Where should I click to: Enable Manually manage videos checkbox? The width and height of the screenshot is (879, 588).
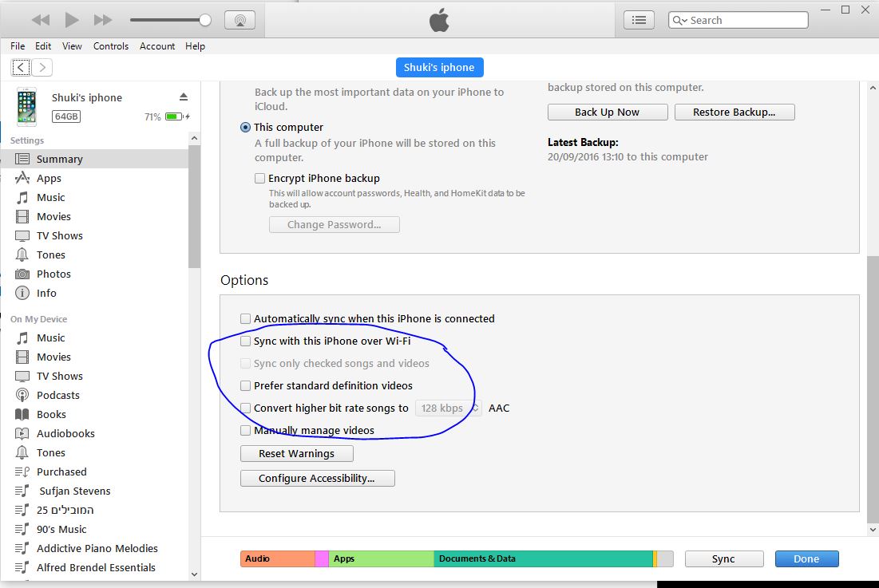[245, 430]
